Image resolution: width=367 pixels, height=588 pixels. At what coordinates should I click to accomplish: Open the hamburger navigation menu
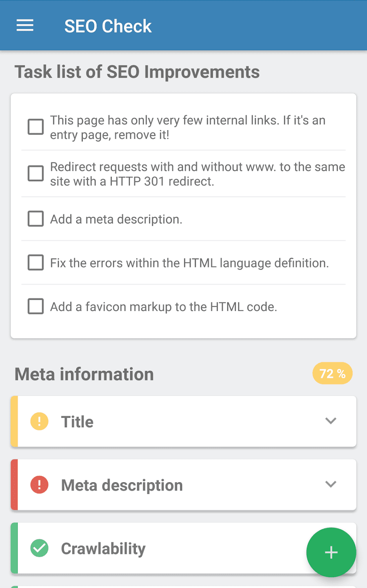tap(25, 26)
